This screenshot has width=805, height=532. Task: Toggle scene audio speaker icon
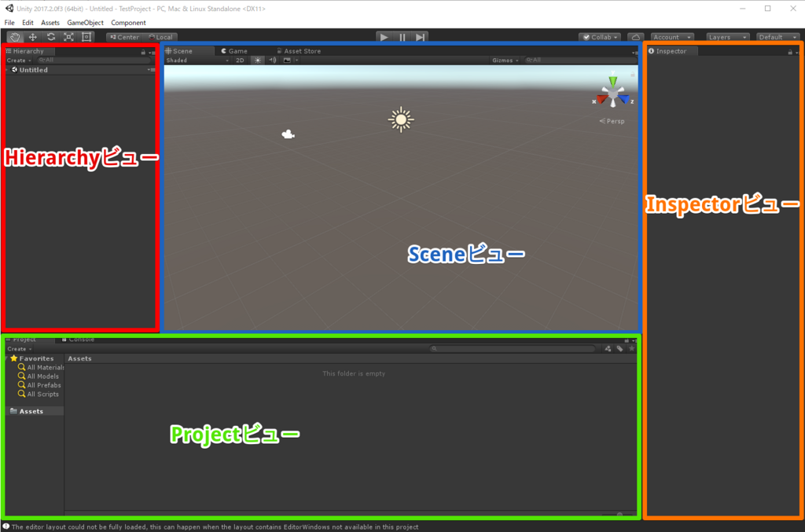point(273,60)
